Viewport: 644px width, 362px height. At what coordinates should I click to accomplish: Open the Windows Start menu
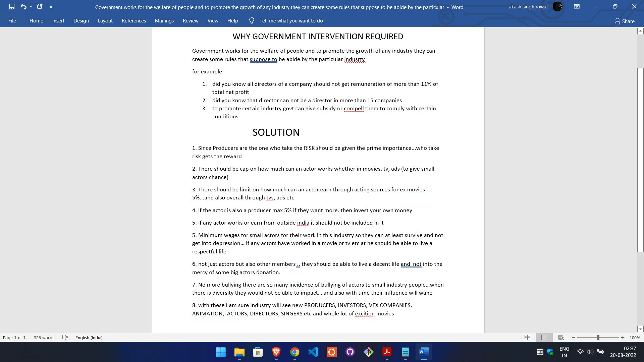coord(221,352)
